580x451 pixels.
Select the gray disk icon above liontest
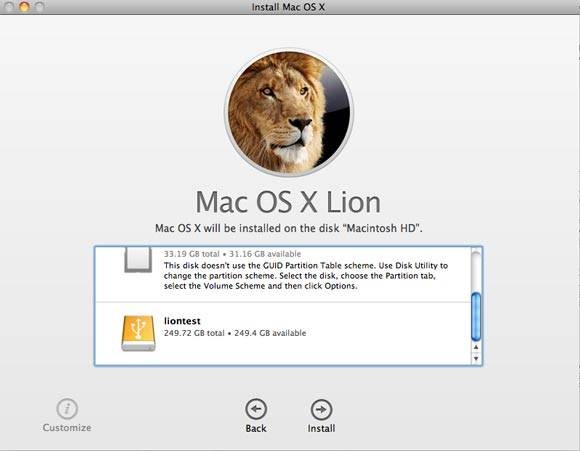tap(138, 260)
